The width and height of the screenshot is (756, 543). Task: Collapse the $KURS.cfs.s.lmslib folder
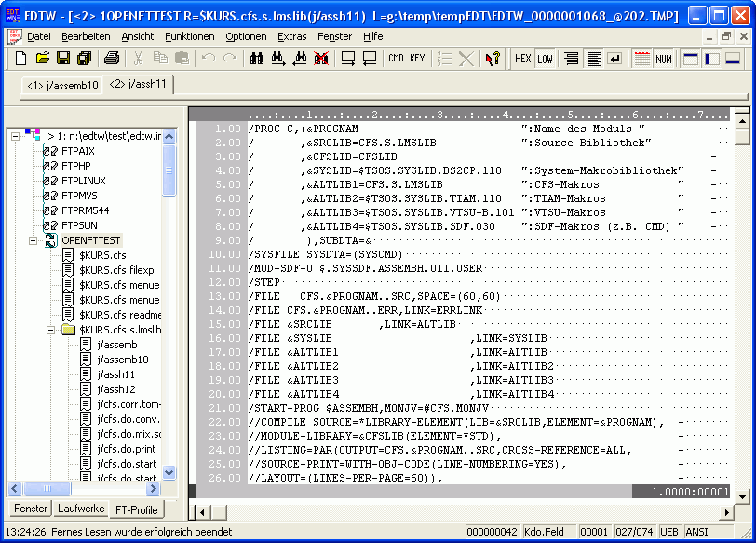click(50, 330)
